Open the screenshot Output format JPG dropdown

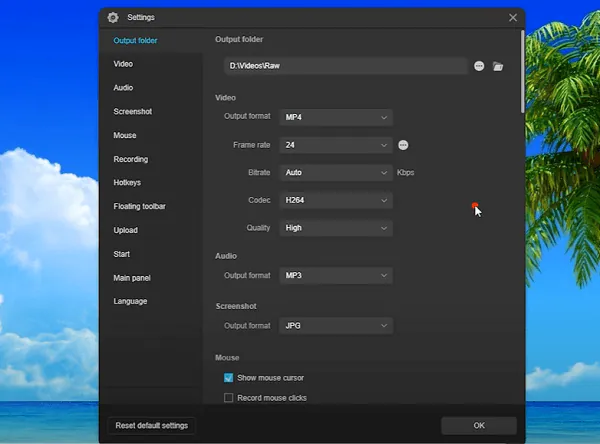point(336,326)
